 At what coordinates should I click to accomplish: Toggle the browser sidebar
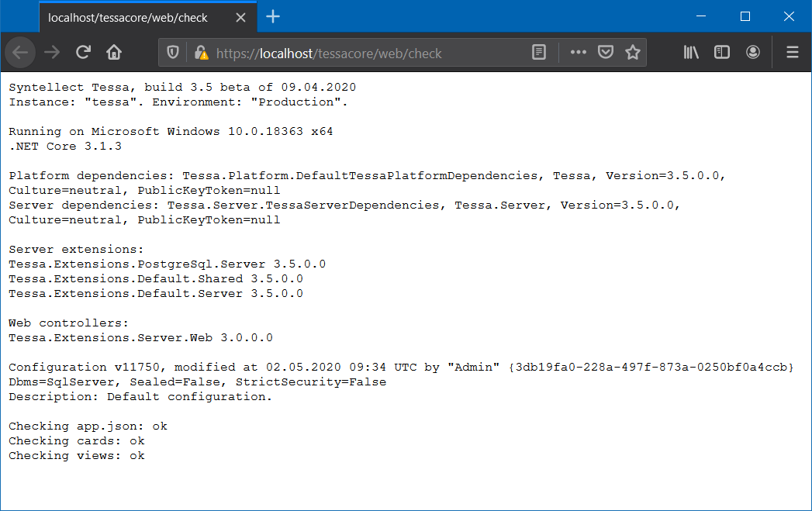pos(722,53)
